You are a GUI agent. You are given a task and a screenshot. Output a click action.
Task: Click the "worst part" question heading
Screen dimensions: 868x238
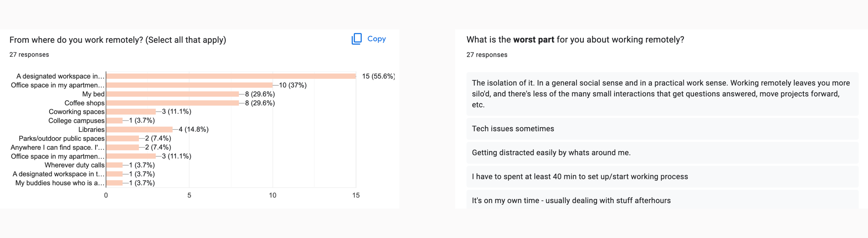pyautogui.click(x=575, y=40)
